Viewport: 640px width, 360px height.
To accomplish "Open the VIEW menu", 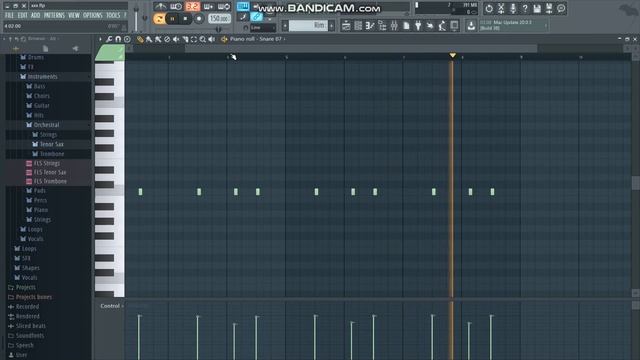I will click(x=74, y=16).
